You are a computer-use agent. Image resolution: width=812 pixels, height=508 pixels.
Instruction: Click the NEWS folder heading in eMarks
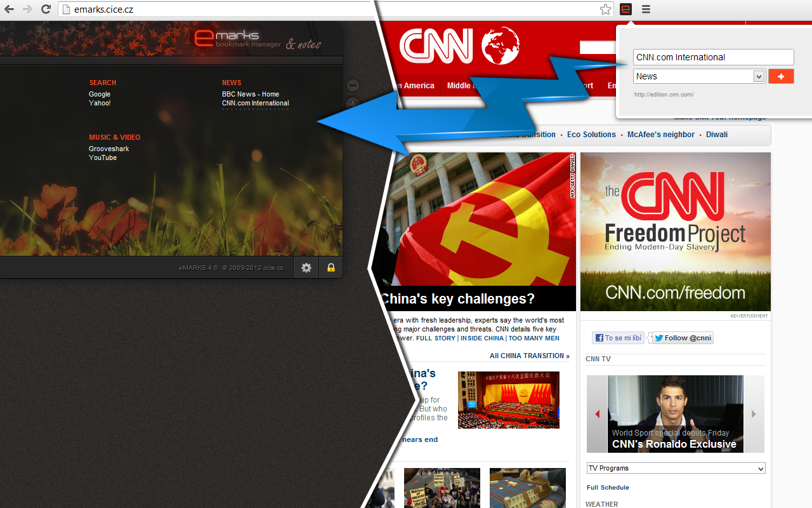232,83
